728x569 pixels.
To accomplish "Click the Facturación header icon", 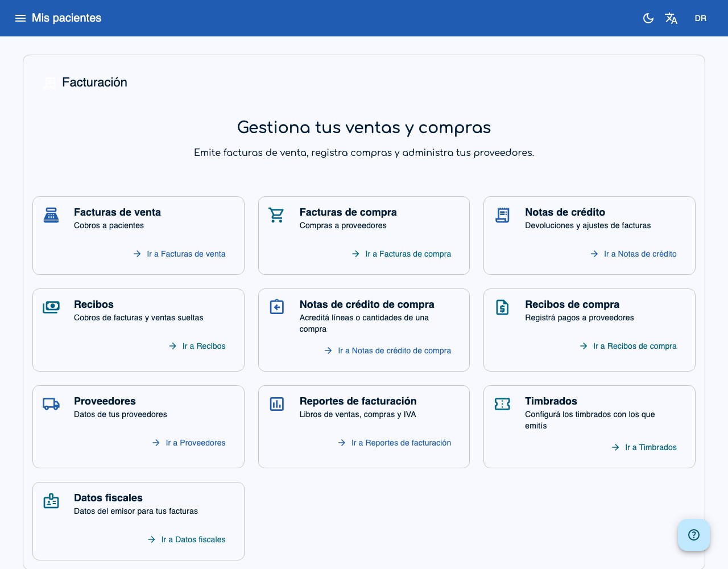I will (50, 83).
